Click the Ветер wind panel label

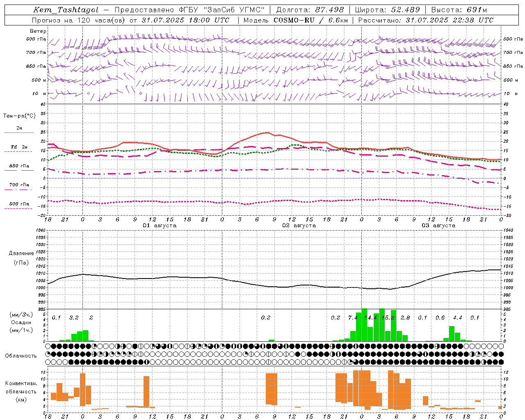[38, 31]
